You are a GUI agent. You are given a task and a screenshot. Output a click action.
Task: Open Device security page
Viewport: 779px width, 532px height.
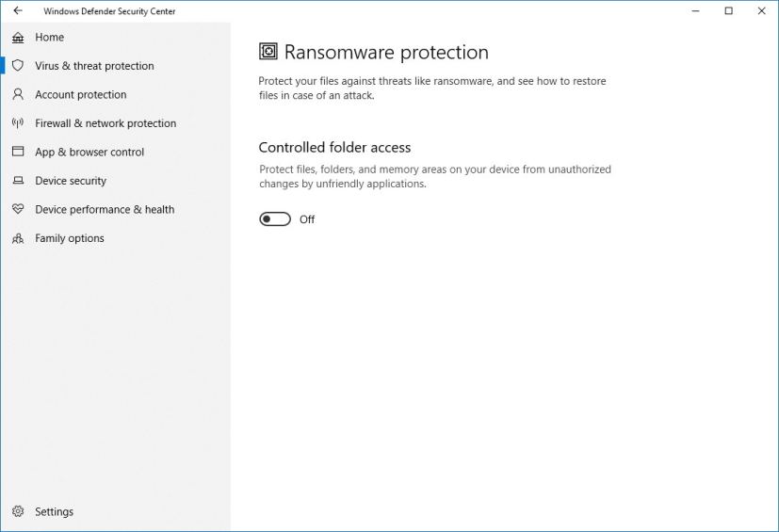pos(115,181)
